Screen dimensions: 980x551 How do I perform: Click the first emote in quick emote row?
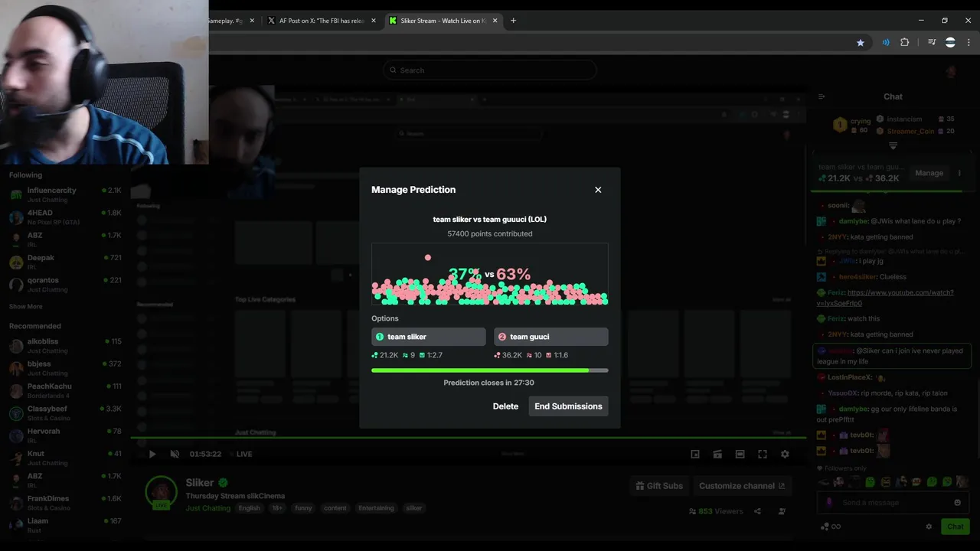pyautogui.click(x=824, y=482)
